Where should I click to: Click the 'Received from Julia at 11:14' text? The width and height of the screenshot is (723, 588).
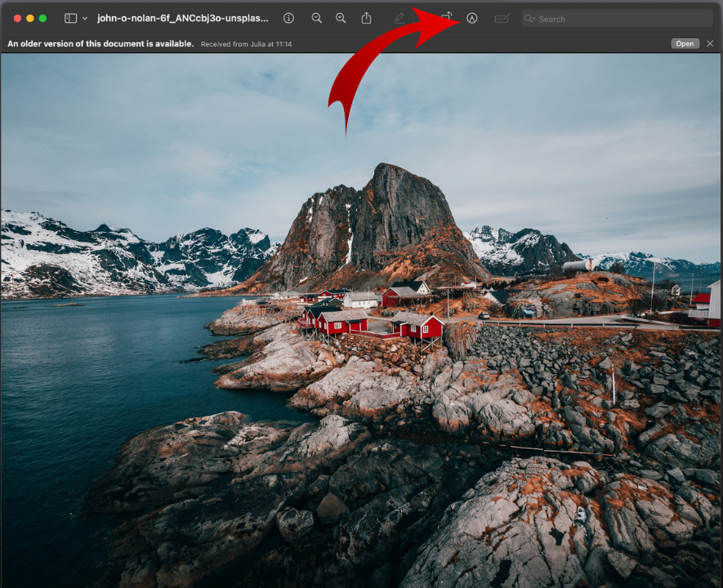tap(246, 44)
